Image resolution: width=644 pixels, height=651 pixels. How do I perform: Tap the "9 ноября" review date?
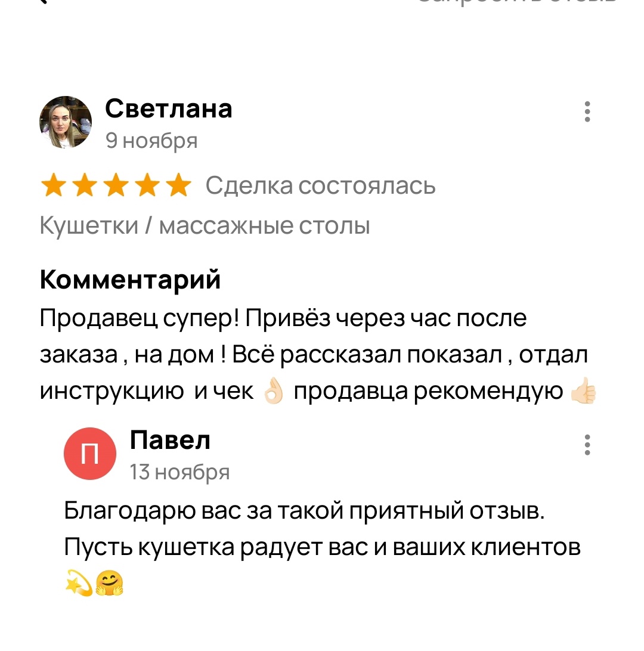point(151,141)
